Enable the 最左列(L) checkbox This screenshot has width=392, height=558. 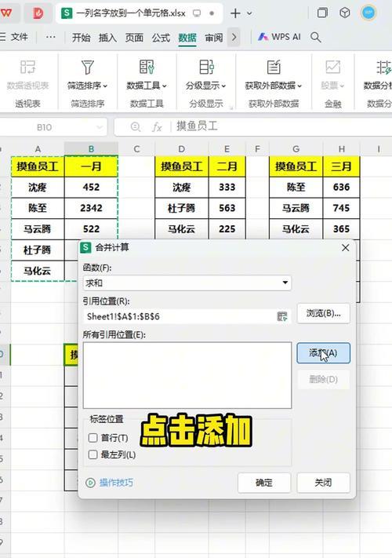click(x=93, y=454)
